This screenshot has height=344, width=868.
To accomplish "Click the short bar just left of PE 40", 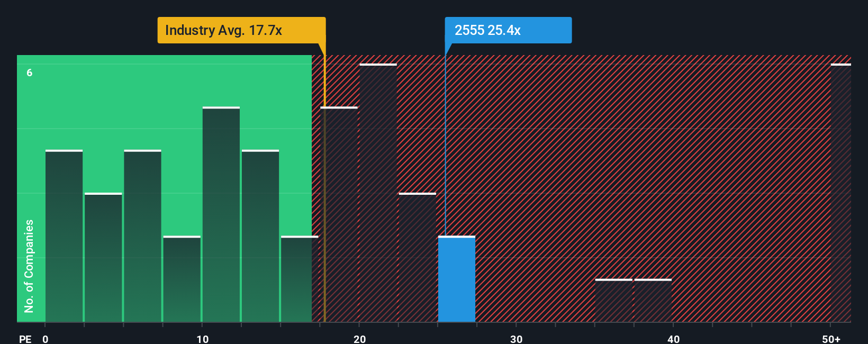I will [x=653, y=301].
